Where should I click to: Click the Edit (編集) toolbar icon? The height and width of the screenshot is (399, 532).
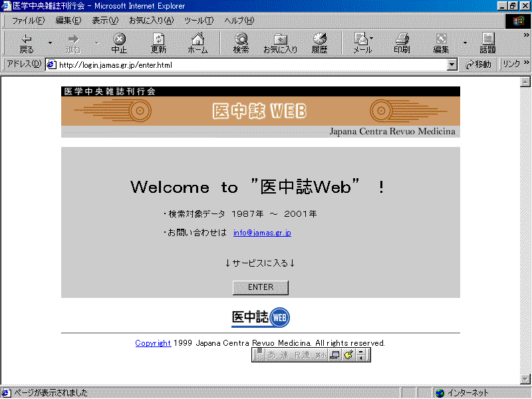coord(441,43)
